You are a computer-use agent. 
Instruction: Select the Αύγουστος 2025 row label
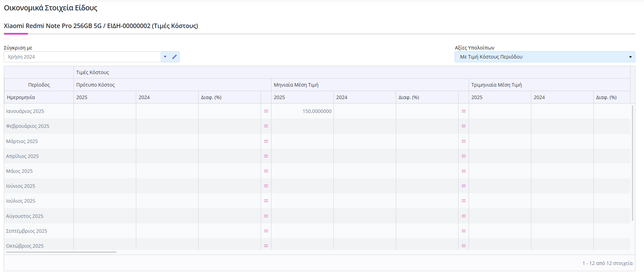[x=25, y=216]
